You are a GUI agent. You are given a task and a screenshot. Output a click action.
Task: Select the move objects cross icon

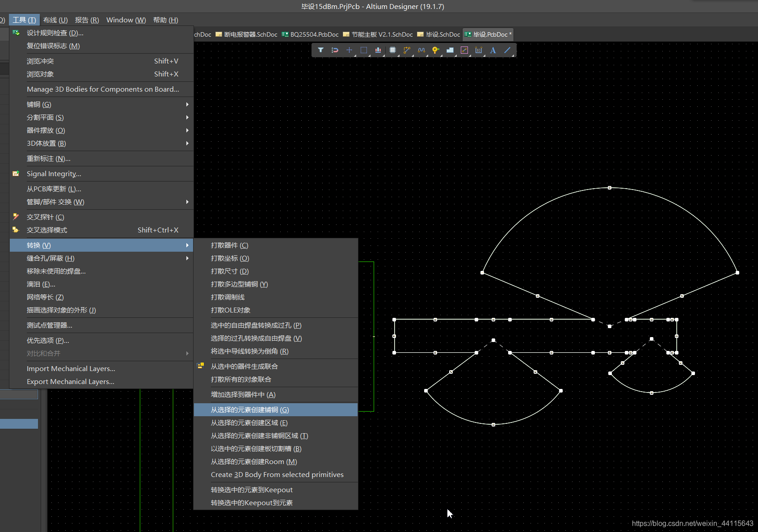coord(349,50)
